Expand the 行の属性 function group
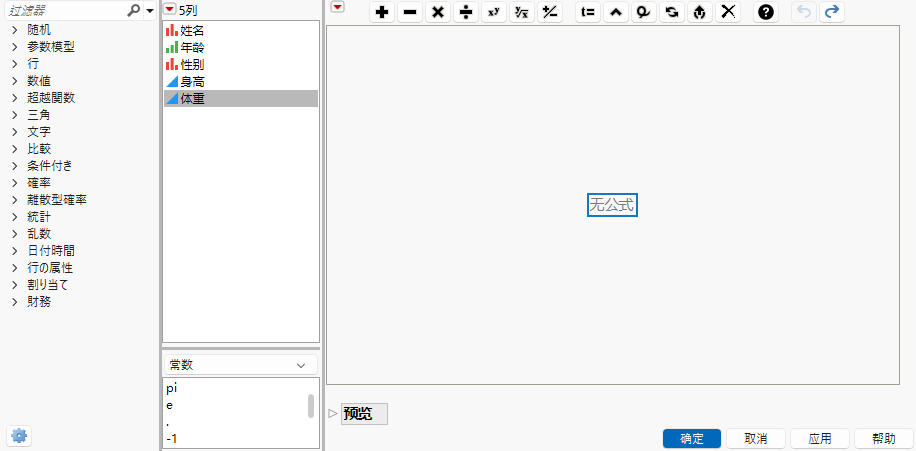Screen dimensions: 916x451 [x=15, y=268]
